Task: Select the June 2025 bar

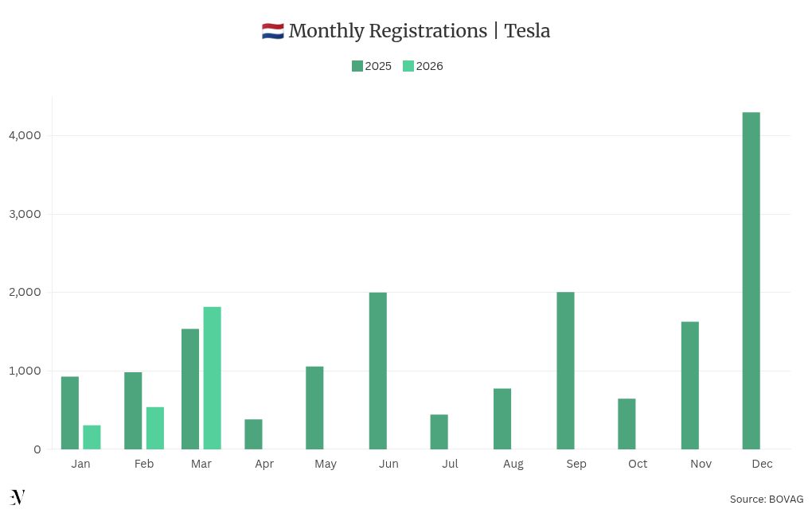Action: pyautogui.click(x=377, y=371)
